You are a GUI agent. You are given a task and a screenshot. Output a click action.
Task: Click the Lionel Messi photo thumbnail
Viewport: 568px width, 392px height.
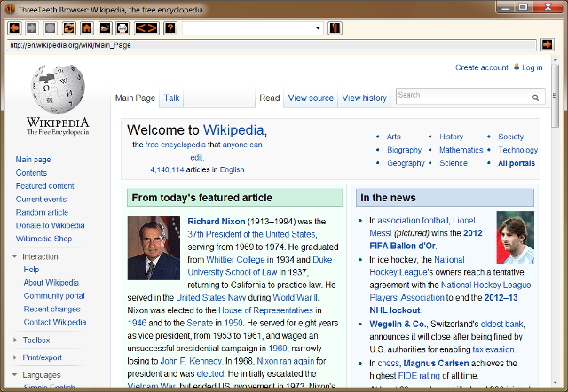[515, 238]
